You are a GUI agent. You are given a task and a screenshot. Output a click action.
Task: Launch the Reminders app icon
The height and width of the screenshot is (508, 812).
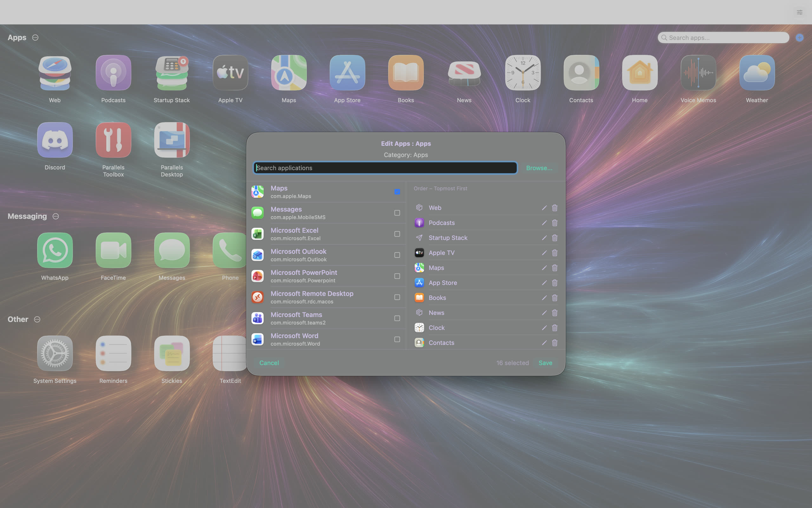[x=114, y=353]
